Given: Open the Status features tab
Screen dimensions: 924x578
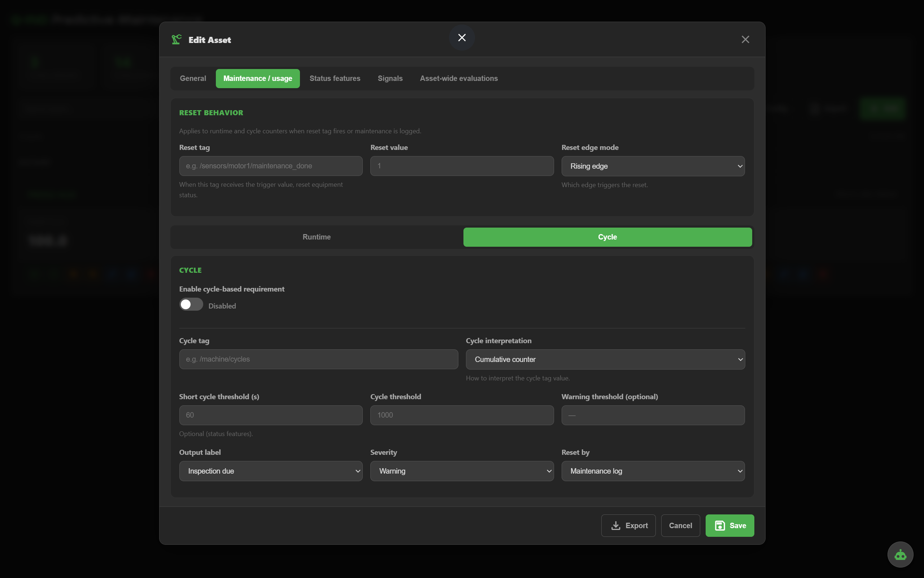Looking at the screenshot, I should 335,78.
